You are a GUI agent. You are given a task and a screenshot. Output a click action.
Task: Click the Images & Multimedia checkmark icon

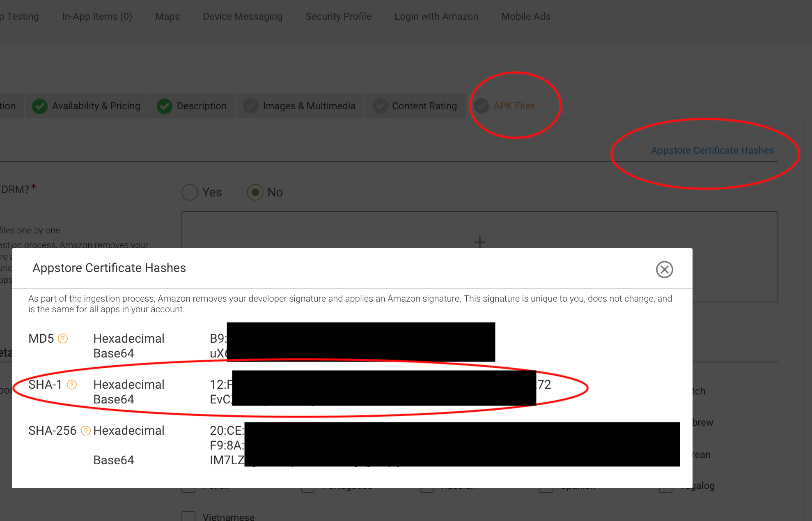tap(251, 106)
